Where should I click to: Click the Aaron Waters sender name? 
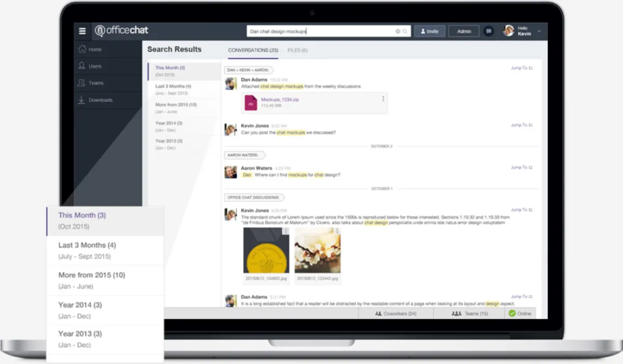[256, 169]
